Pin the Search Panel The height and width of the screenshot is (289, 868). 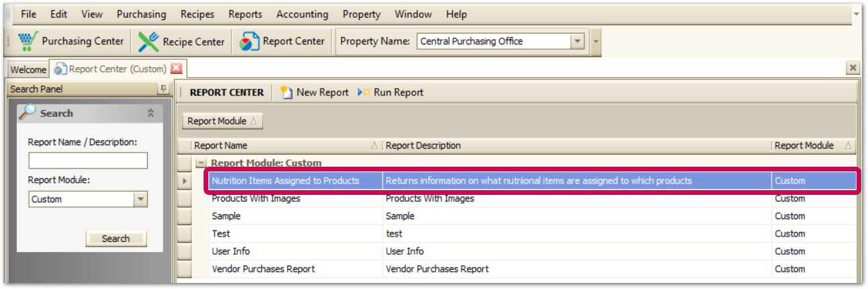(163, 89)
